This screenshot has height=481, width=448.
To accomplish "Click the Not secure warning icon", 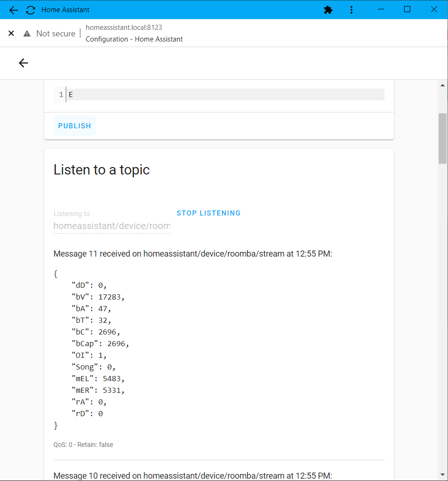I will pos(27,34).
